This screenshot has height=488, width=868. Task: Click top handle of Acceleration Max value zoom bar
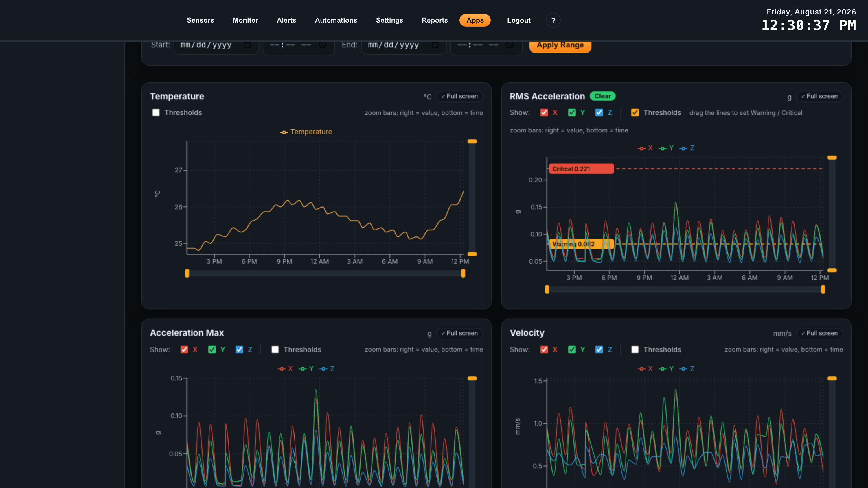[x=472, y=378]
